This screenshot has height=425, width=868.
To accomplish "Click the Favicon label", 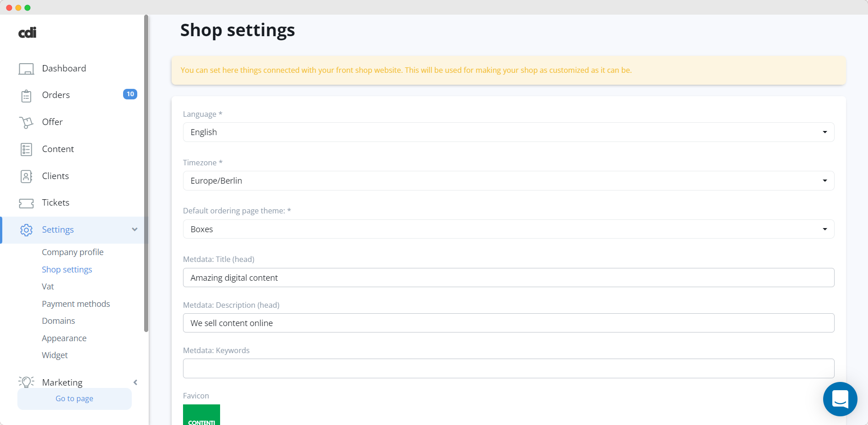I will [196, 396].
